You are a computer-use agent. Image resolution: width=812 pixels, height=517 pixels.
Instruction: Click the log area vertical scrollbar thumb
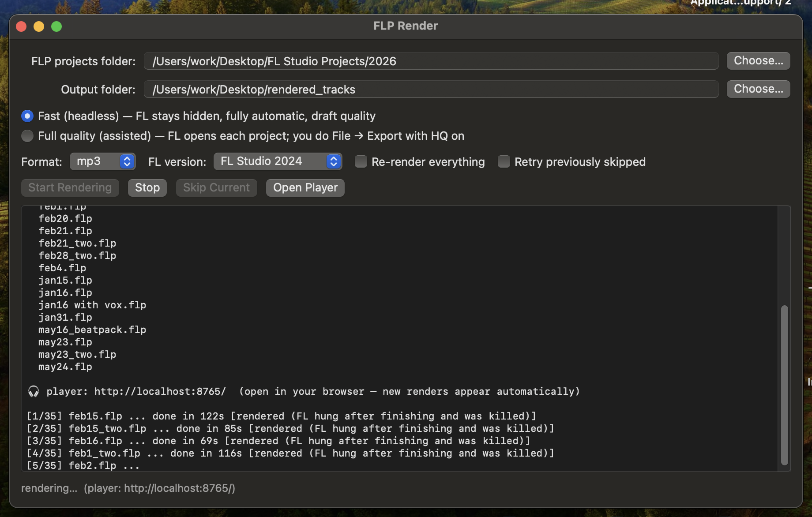[x=784, y=385]
